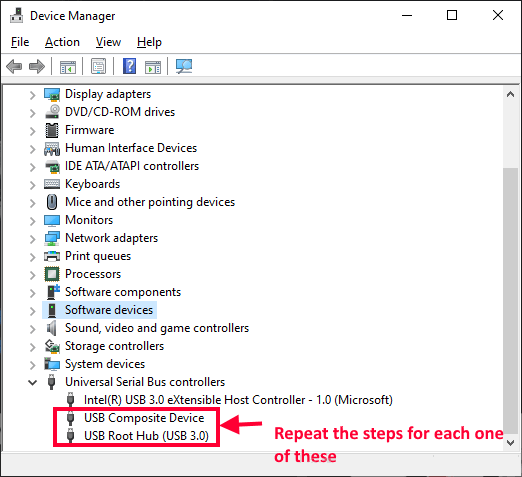
Task: Click the vertical scrollbar thumb
Action: point(510,301)
